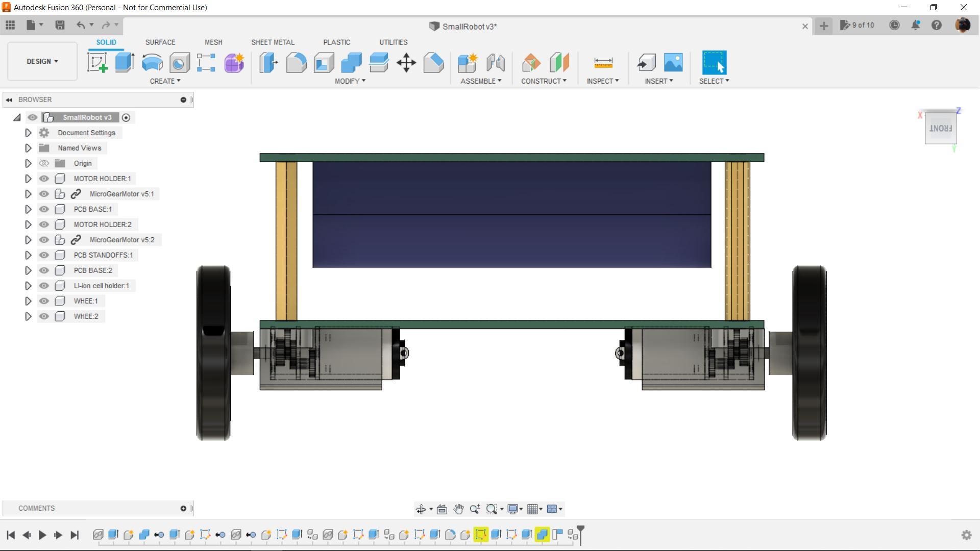The width and height of the screenshot is (980, 551).
Task: Click the FRONT face of ViewCube
Action: [x=940, y=128]
